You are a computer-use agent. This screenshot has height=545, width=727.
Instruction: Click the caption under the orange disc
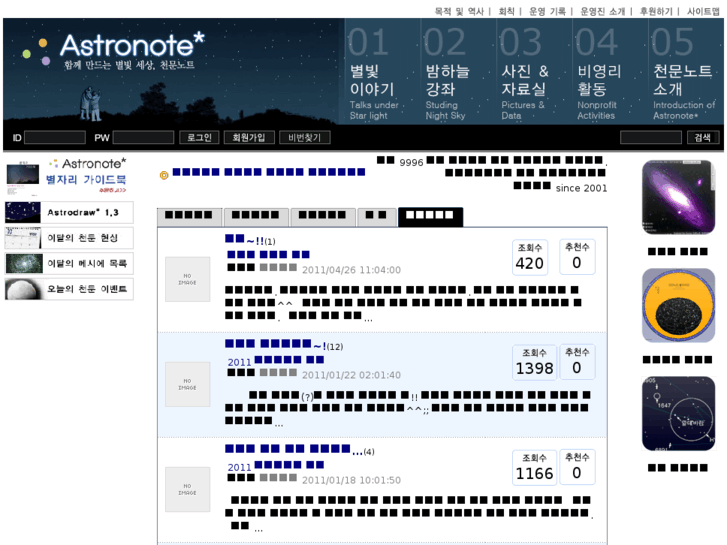678,359
